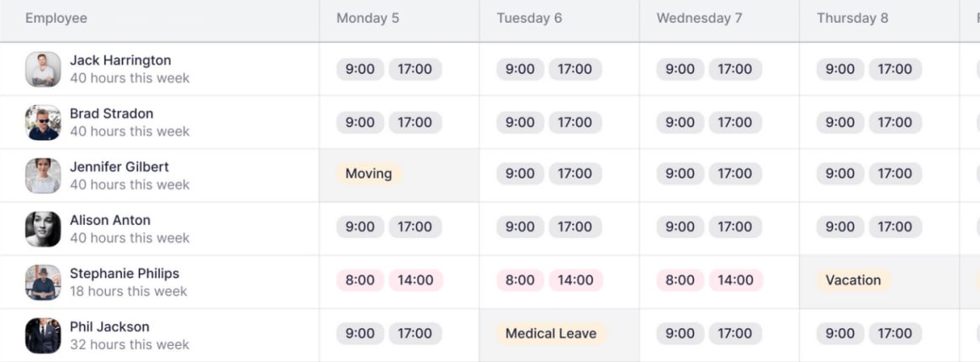Click Jack Harrington's profile avatar
This screenshot has height=362, width=980.
[x=43, y=69]
